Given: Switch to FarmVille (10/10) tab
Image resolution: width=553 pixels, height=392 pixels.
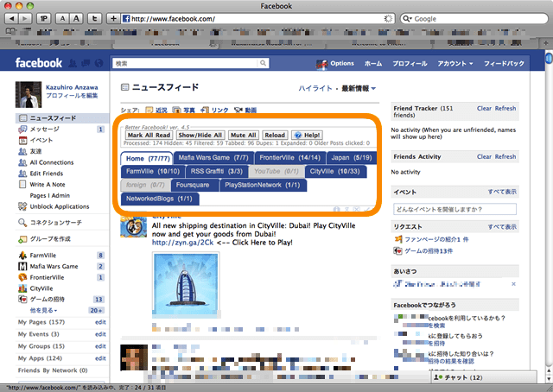Looking at the screenshot, I should click(x=153, y=171).
